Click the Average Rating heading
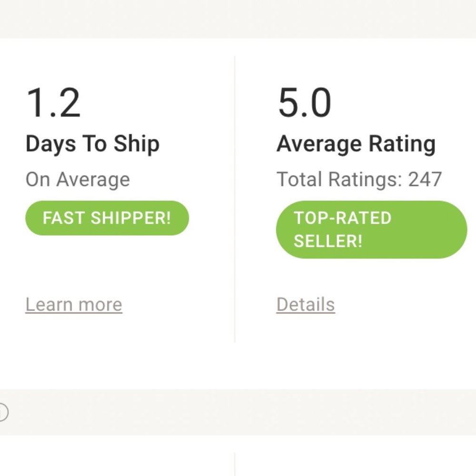The height and width of the screenshot is (476, 476). pyautogui.click(x=356, y=144)
